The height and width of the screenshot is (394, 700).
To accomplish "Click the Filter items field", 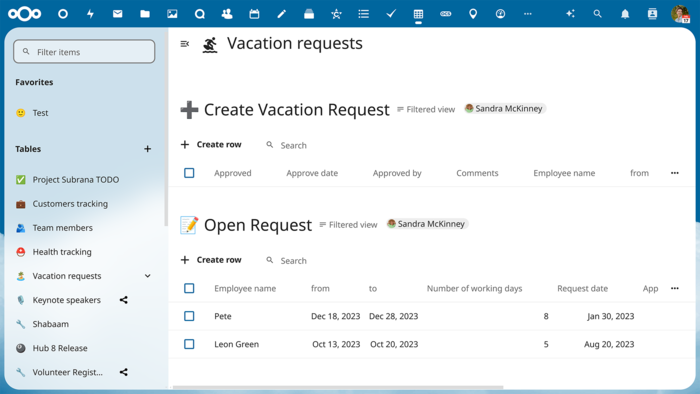I will click(x=84, y=52).
